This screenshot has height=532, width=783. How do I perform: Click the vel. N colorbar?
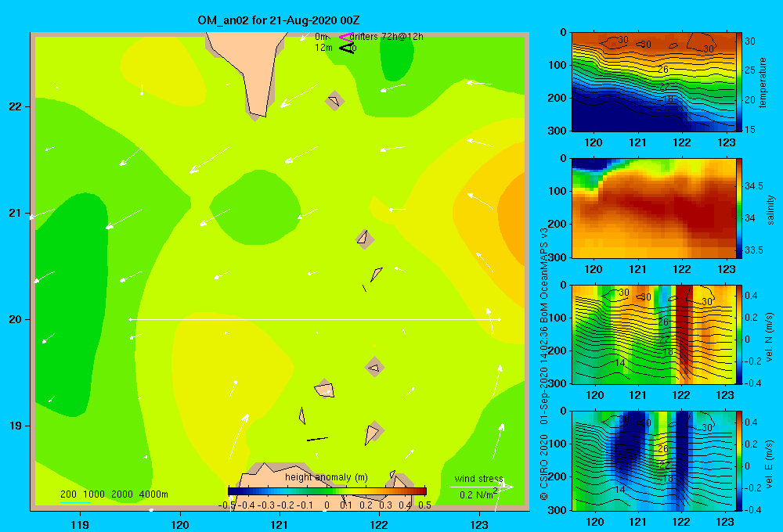pyautogui.click(x=739, y=334)
